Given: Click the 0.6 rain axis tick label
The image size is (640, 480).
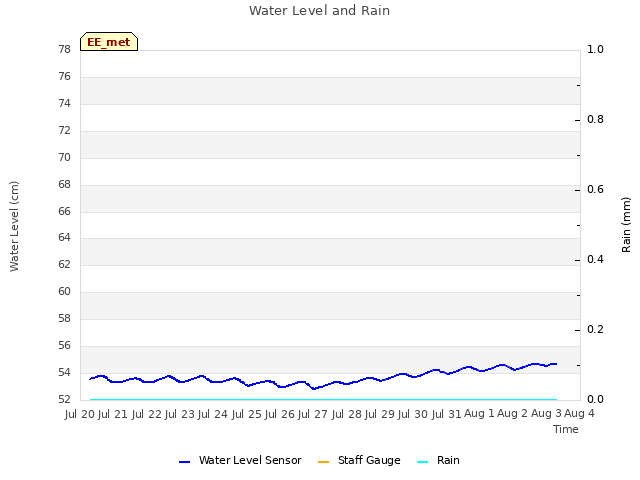Looking at the screenshot, I should coord(596,189).
